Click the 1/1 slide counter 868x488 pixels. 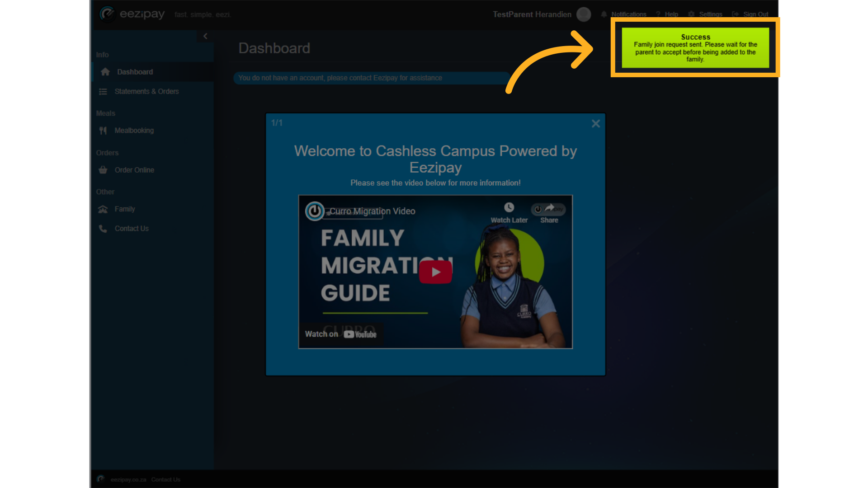coord(277,123)
